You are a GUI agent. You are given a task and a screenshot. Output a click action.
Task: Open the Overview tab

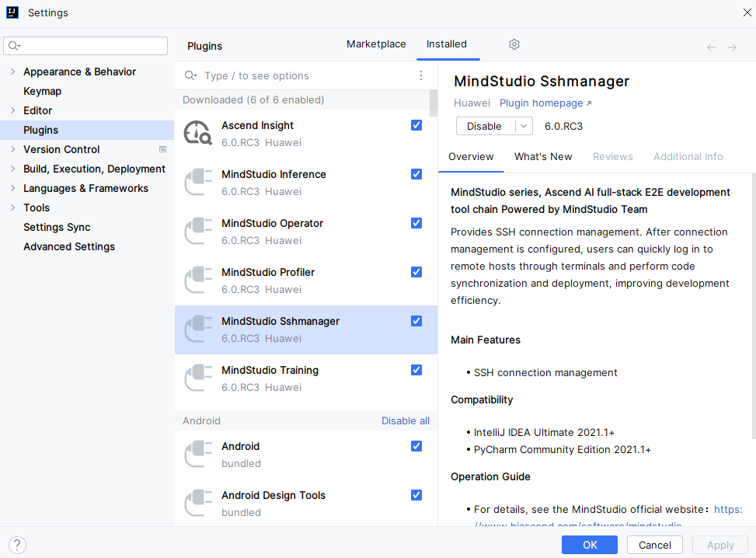(x=471, y=157)
